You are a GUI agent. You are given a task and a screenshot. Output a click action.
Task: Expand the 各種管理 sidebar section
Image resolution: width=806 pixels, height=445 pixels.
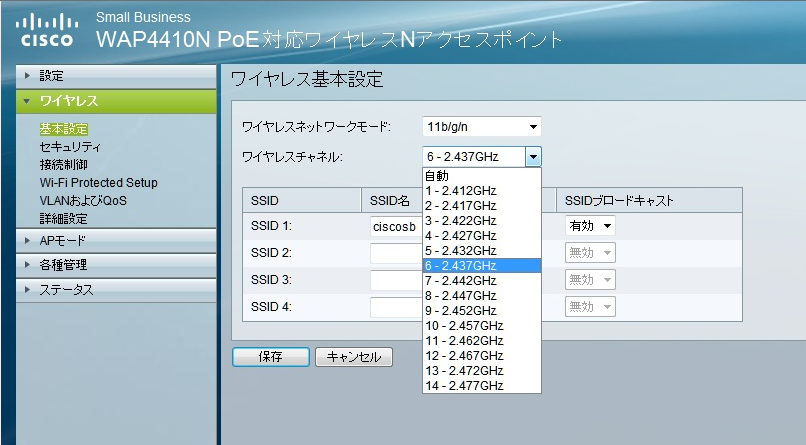(x=116, y=265)
